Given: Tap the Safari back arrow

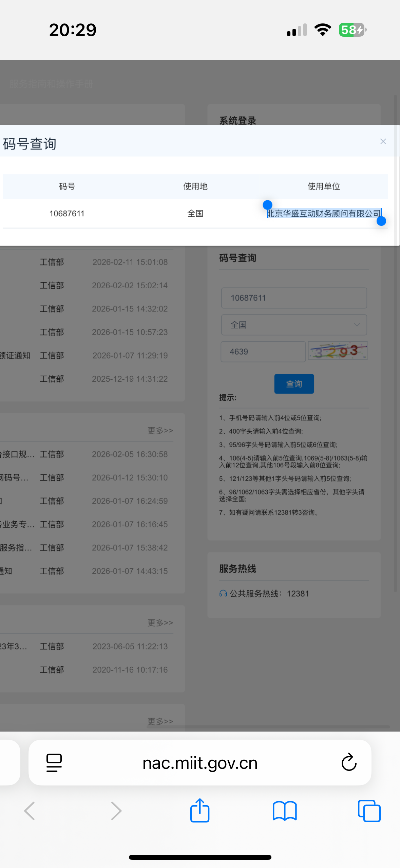Looking at the screenshot, I should point(30,811).
